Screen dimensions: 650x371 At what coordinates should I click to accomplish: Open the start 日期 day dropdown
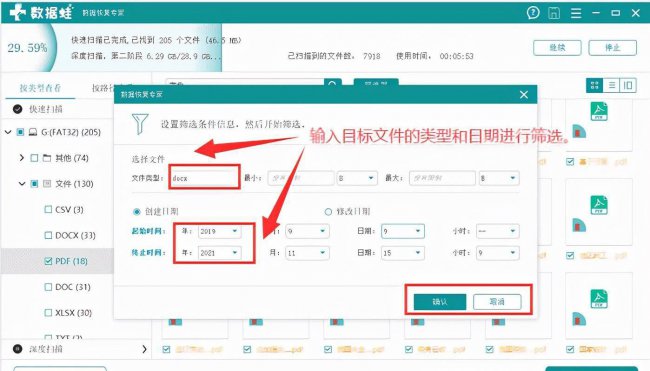point(403,231)
